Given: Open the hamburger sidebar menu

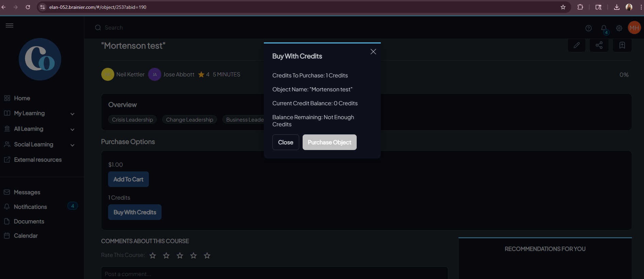Looking at the screenshot, I should pyautogui.click(x=10, y=25).
